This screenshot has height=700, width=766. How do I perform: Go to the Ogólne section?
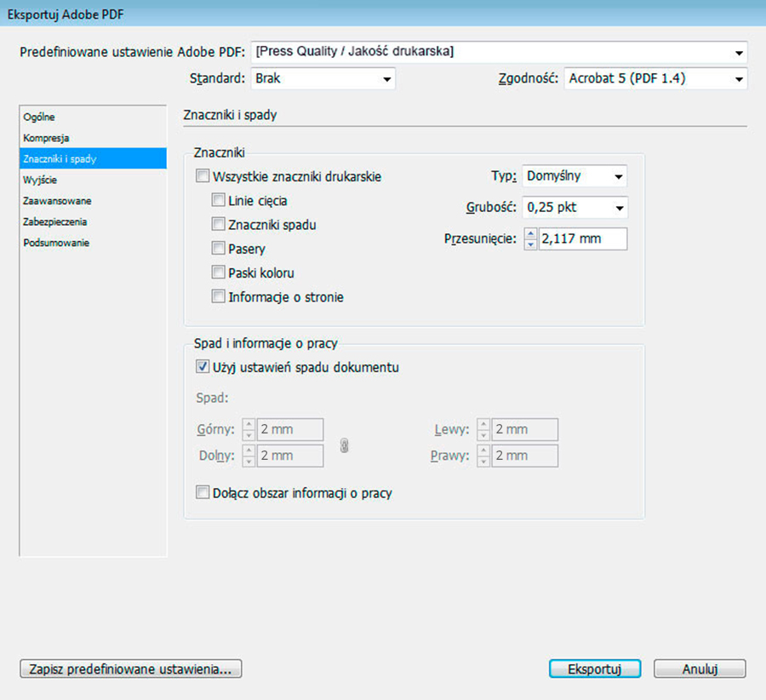coord(93,117)
